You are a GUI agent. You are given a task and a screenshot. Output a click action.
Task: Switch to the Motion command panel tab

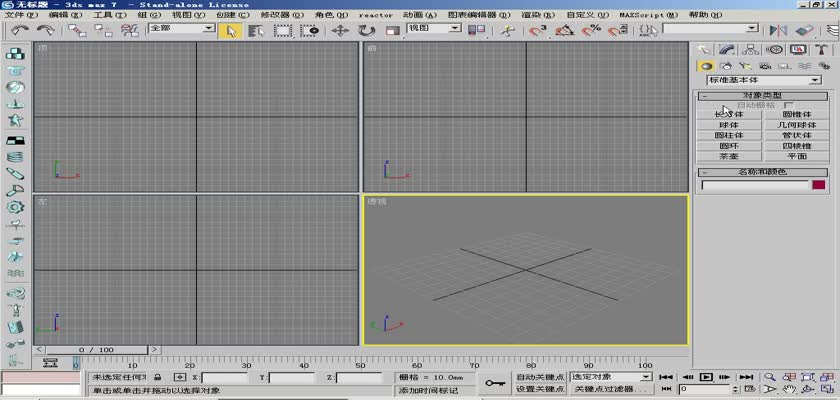click(774, 49)
